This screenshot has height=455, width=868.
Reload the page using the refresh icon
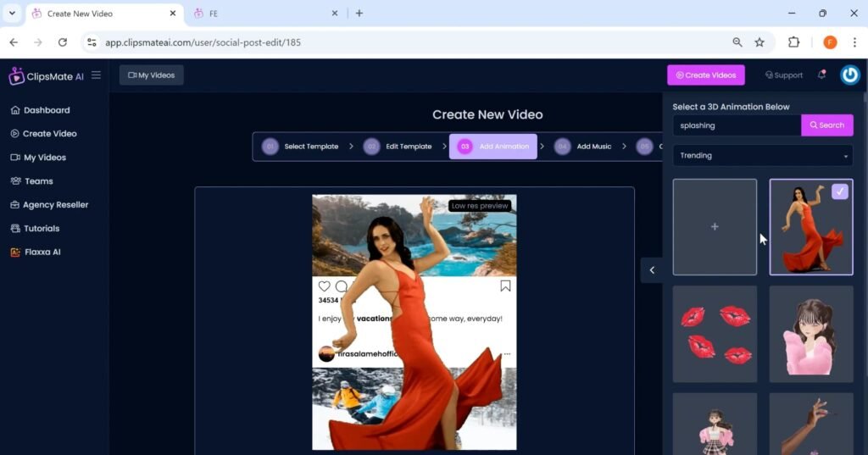click(x=62, y=42)
